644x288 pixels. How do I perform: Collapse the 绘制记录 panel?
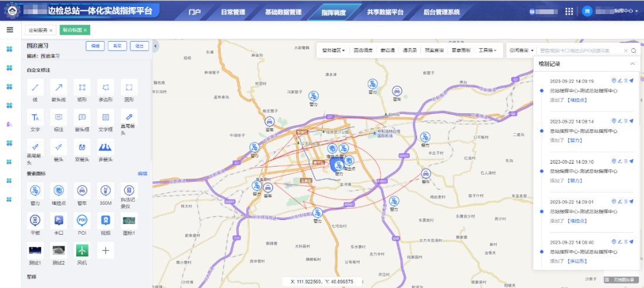[632, 64]
